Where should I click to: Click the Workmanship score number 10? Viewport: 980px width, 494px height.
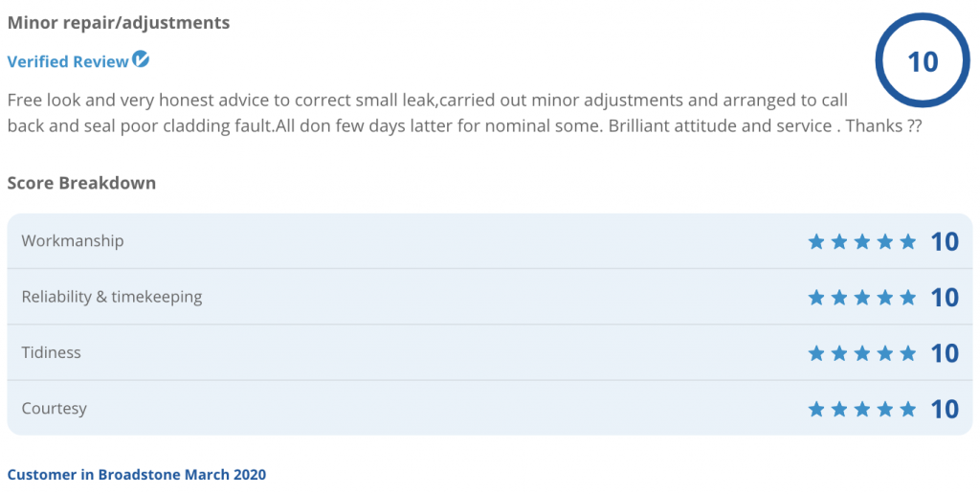(945, 242)
